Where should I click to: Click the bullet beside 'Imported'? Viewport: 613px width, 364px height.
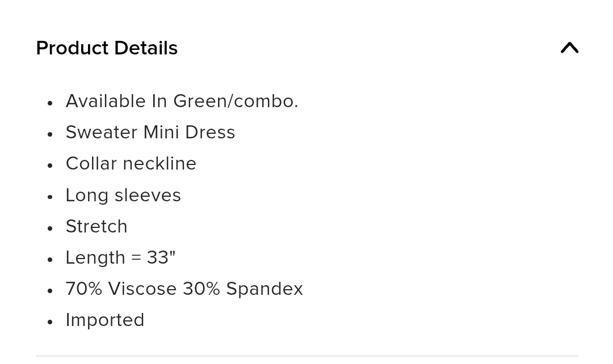[49, 322]
